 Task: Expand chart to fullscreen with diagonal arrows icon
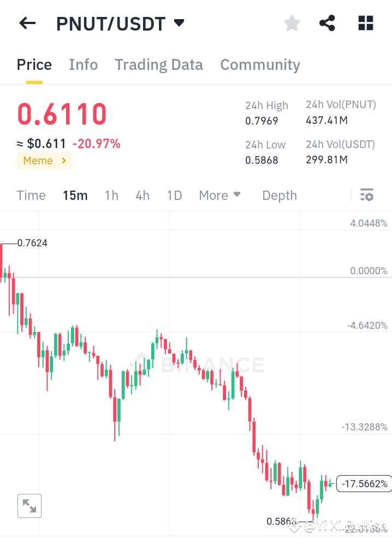tap(29, 506)
